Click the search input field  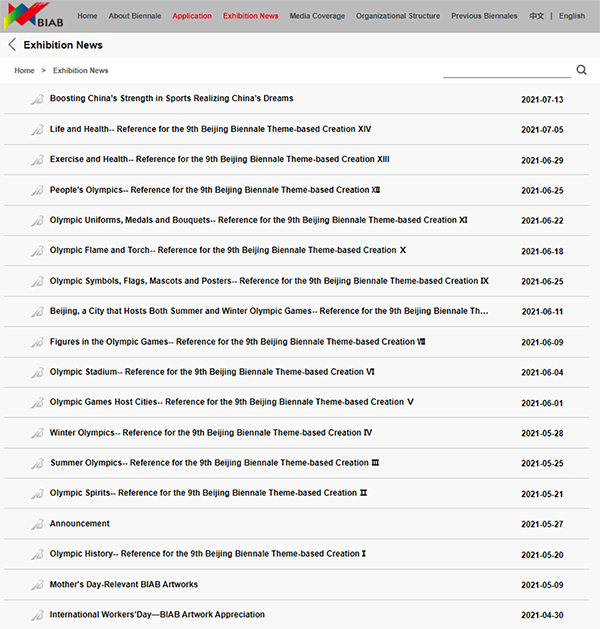click(506, 70)
